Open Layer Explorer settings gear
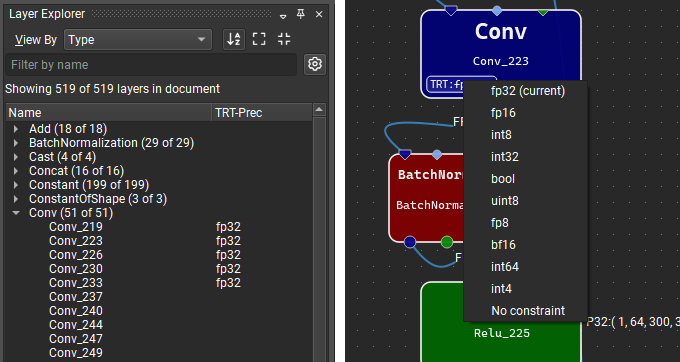680x362 pixels. click(315, 64)
